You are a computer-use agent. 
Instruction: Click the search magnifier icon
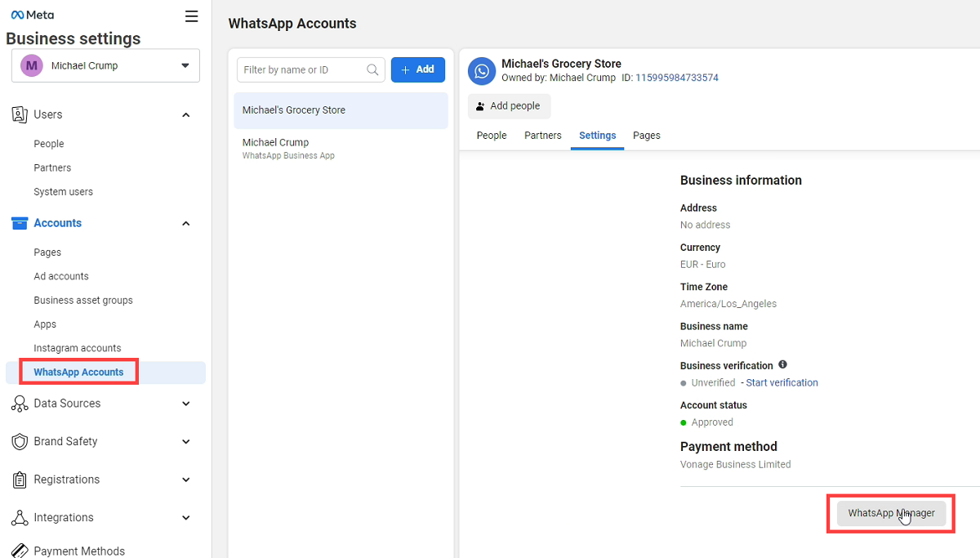click(x=373, y=69)
